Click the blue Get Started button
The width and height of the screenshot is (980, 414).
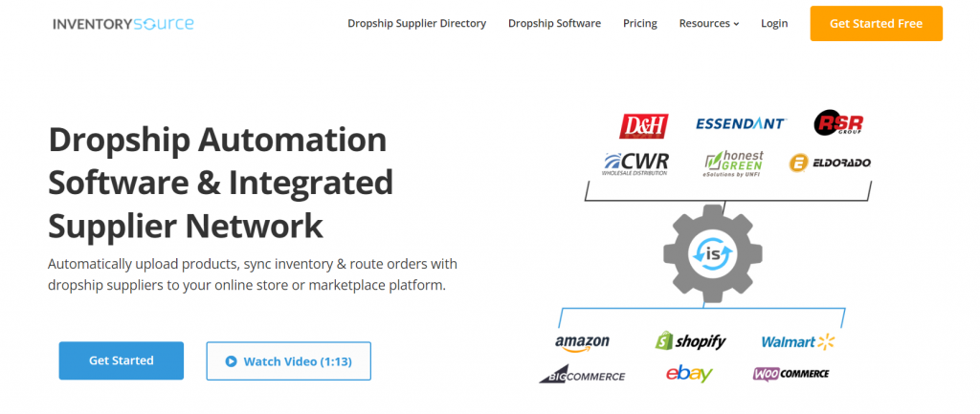122,360
